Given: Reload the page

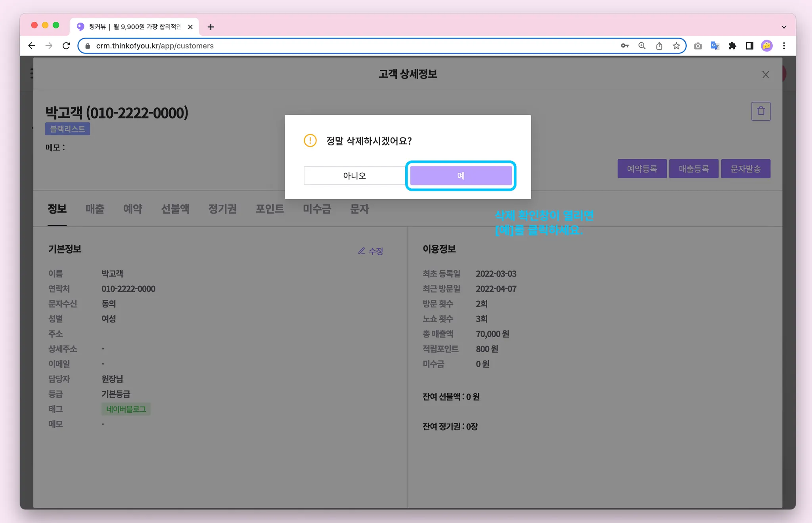Looking at the screenshot, I should (67, 46).
